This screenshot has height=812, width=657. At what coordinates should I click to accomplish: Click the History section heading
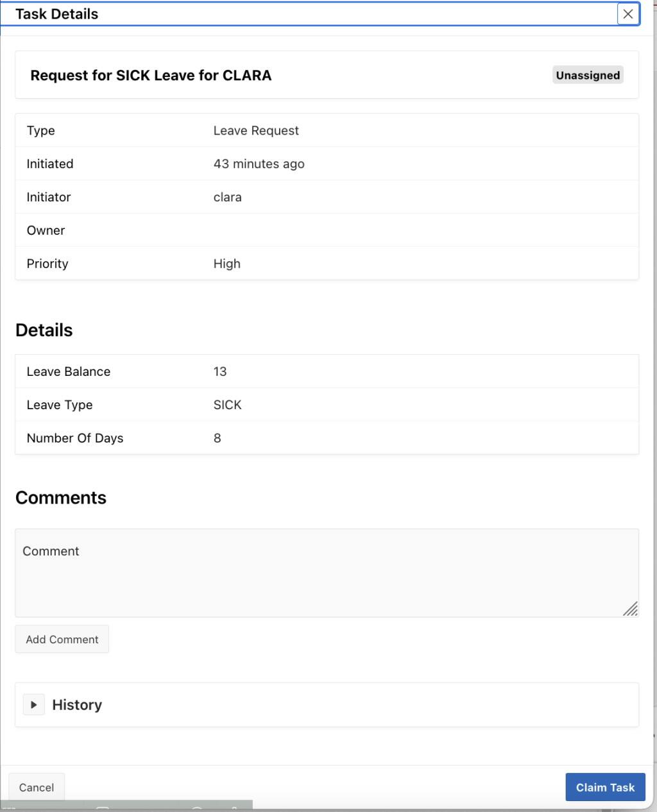[77, 704]
